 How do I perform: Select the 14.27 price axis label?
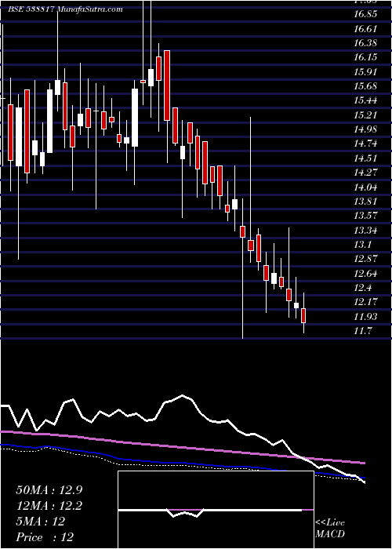pos(366,173)
